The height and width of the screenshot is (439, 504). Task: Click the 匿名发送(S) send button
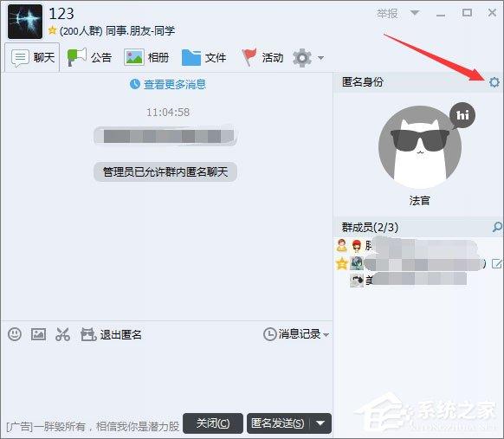278,423
